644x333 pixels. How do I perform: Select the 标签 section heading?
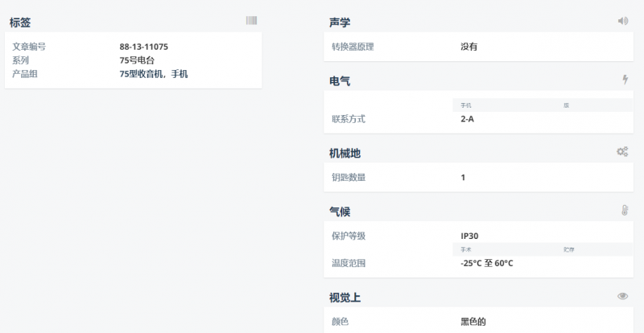[20, 23]
